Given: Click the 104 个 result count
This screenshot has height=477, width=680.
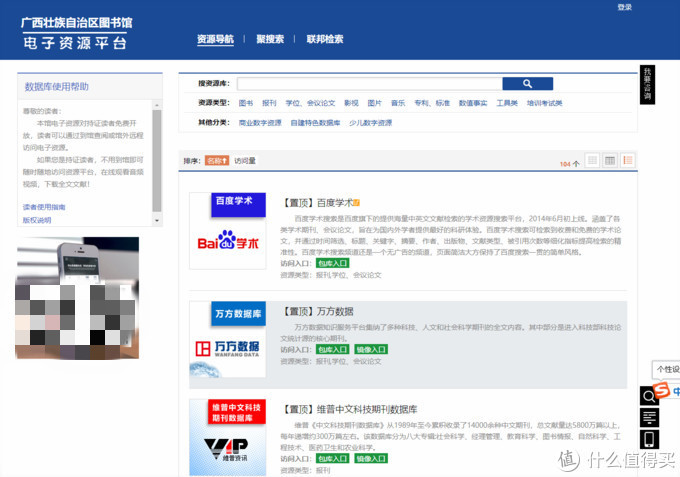Looking at the screenshot, I should 569,164.
